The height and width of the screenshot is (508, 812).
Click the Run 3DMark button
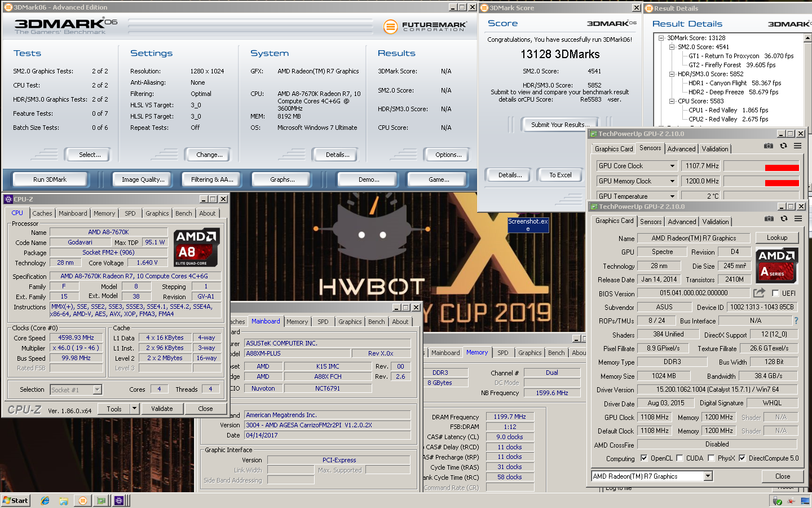(x=50, y=179)
